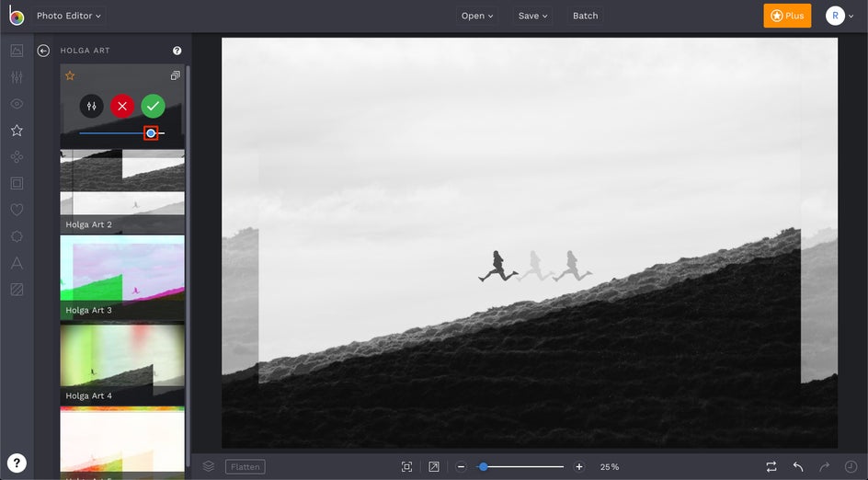Open the Overlays sidebar icon
Screen dimensions: 868x480
tap(17, 236)
